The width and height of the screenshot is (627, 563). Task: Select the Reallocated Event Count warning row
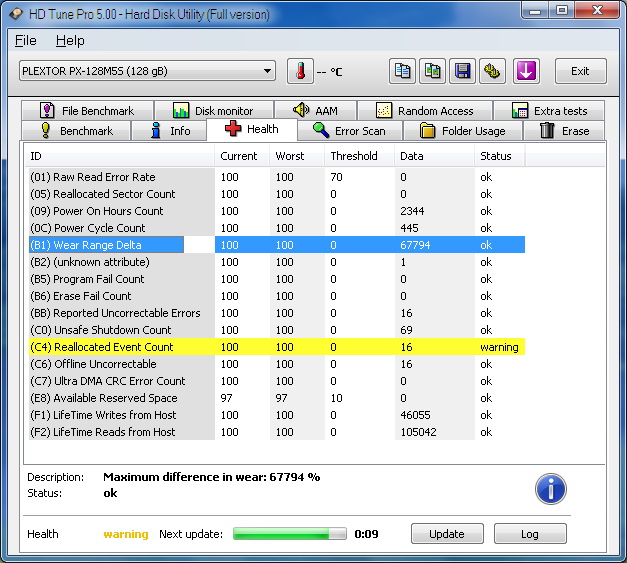(277, 347)
